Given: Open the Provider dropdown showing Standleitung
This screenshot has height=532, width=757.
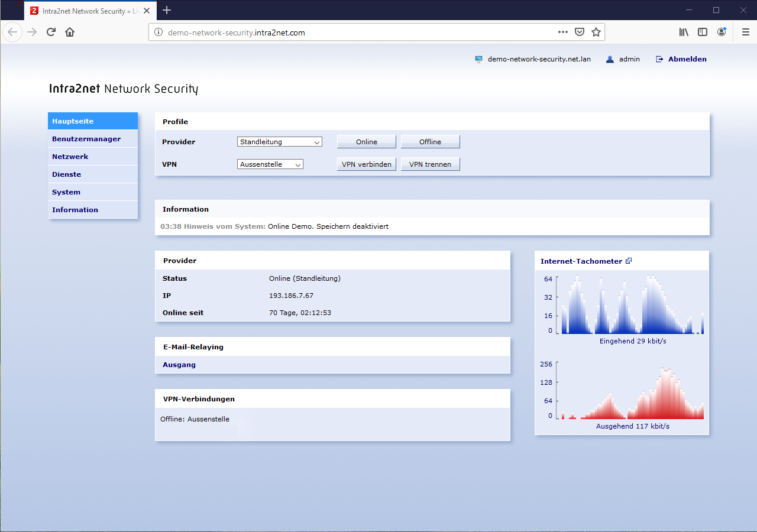Looking at the screenshot, I should click(280, 142).
